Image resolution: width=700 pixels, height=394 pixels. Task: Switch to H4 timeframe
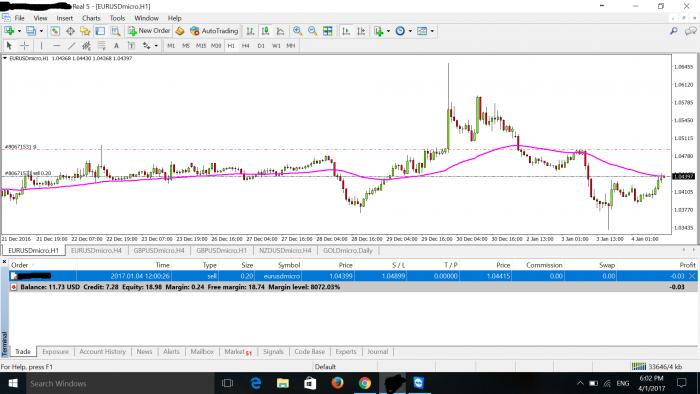point(246,46)
